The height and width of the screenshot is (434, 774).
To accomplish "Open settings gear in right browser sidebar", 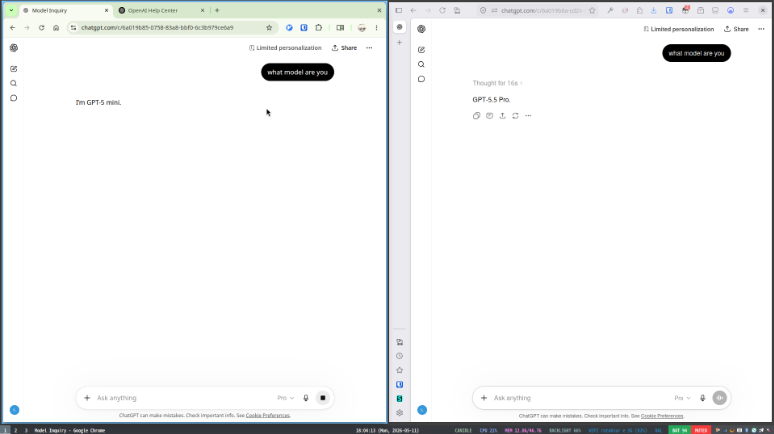I will tap(400, 413).
